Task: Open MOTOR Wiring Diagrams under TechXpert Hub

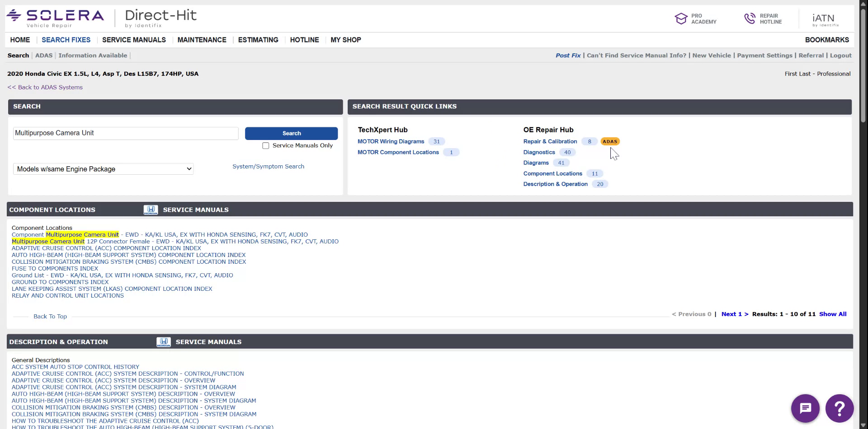Action: tap(391, 141)
